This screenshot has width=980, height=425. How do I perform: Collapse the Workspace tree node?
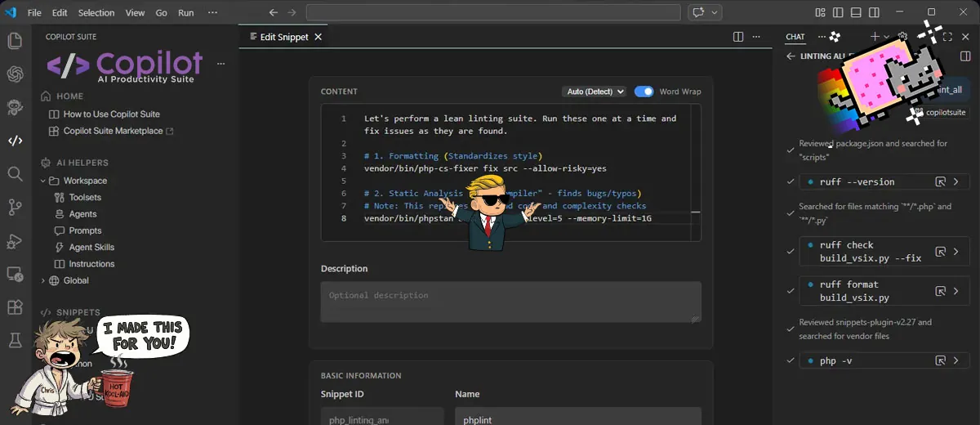42,181
